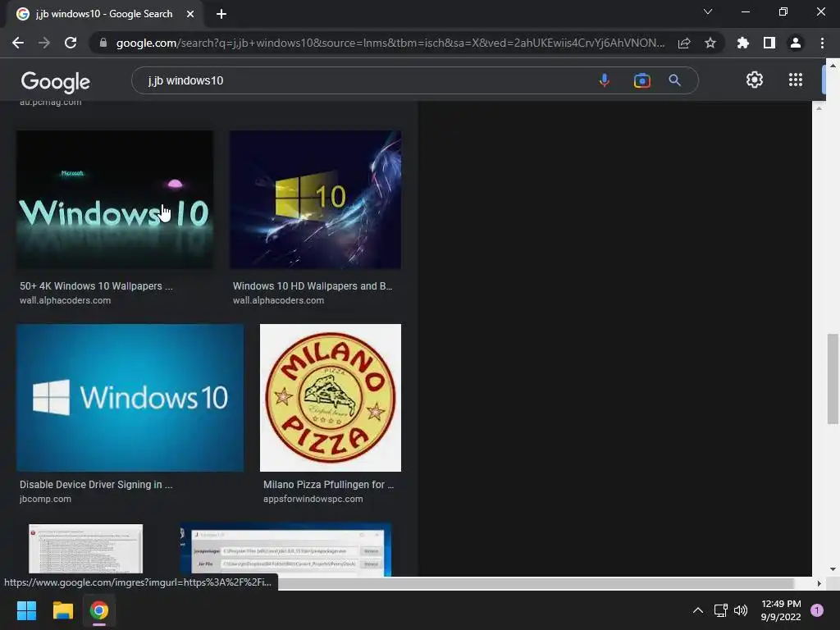Image resolution: width=840 pixels, height=630 pixels.
Task: Show hidden system tray icons
Action: [698, 610]
